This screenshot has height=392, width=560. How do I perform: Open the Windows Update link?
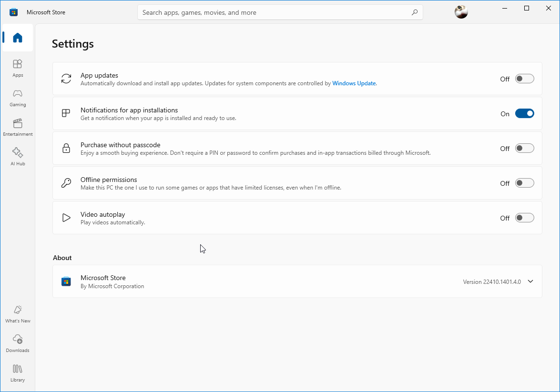(x=354, y=83)
